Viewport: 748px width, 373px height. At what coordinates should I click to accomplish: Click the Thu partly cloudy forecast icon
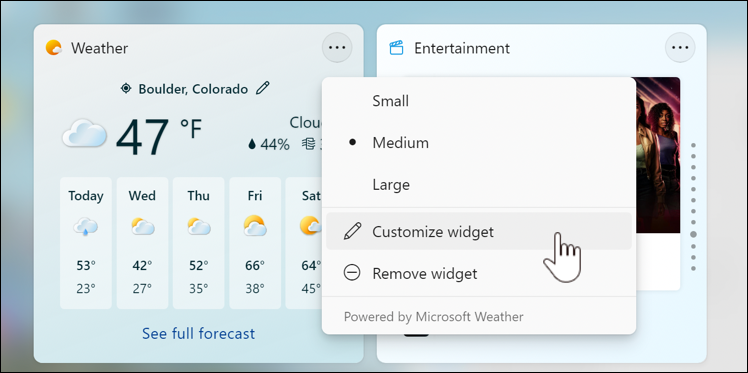coord(199,226)
